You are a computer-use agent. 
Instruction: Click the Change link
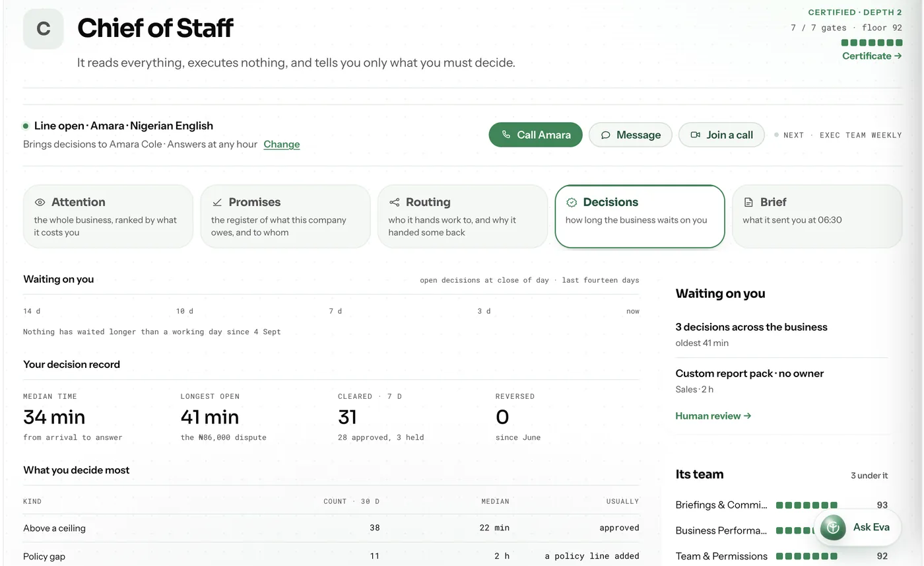coord(282,144)
